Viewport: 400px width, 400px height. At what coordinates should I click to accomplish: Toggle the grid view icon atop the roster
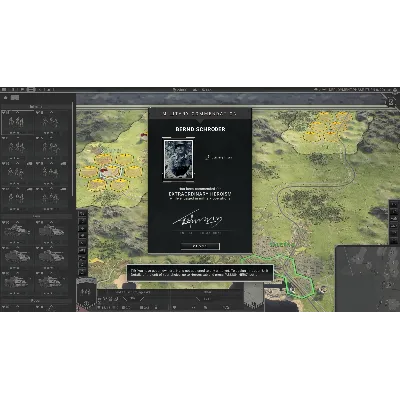pyautogui.click(x=15, y=98)
